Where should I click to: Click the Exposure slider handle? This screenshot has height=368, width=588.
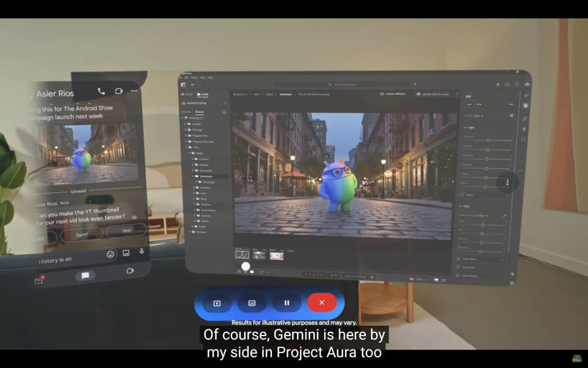point(488,140)
